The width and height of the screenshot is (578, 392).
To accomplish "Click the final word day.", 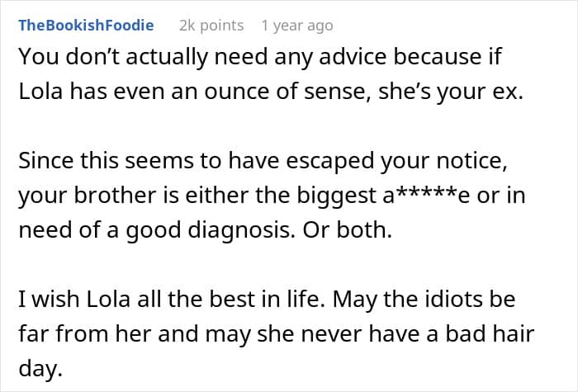I will 40,368.
